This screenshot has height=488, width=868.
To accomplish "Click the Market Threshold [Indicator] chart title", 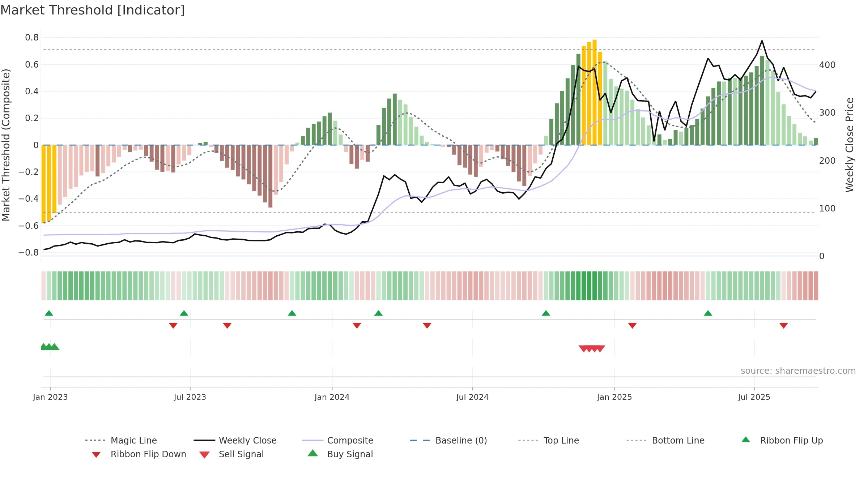I will (93, 10).
